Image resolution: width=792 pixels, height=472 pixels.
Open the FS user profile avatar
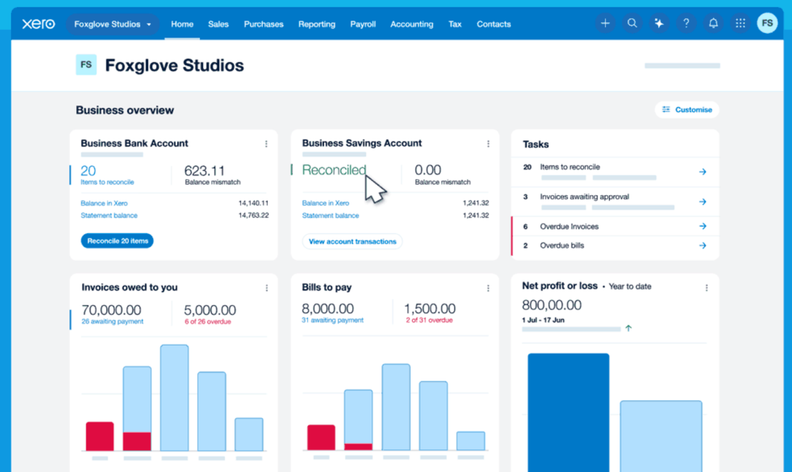[767, 23]
